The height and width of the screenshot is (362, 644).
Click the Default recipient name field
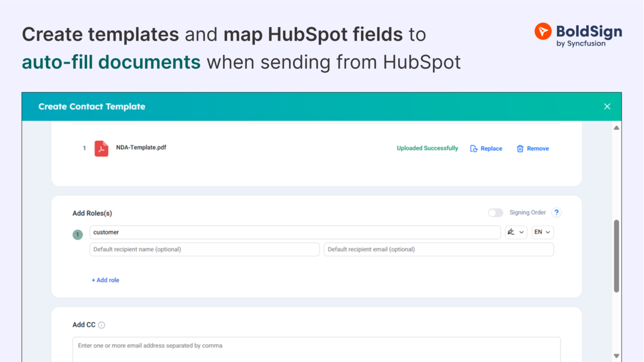(x=204, y=249)
